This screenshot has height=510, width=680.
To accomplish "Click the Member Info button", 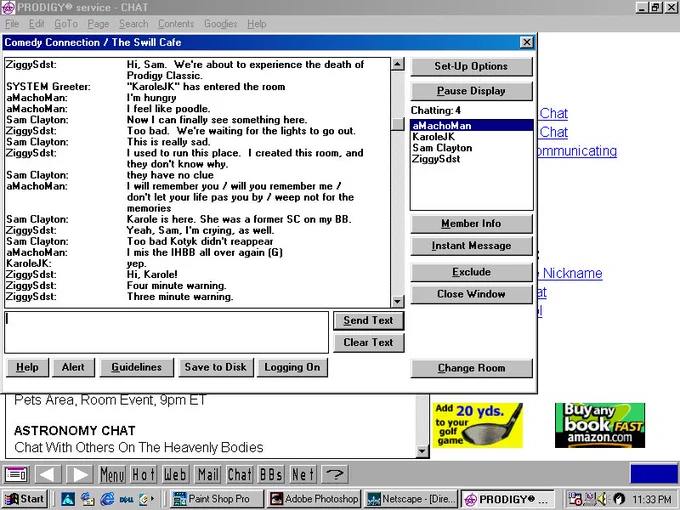I will [x=471, y=224].
